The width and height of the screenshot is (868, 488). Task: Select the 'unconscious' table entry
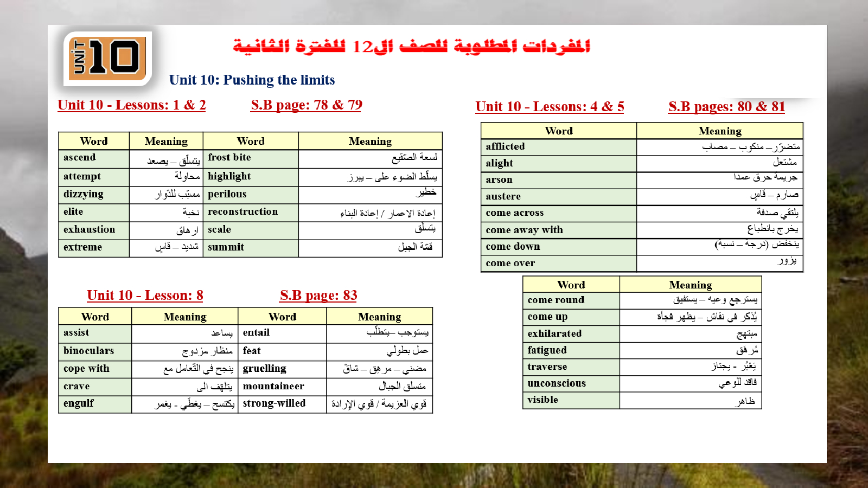pyautogui.click(x=557, y=383)
